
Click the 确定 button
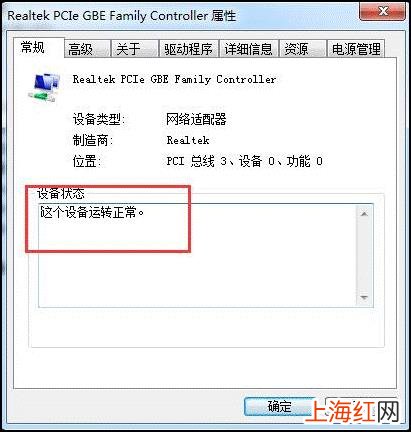coord(279,407)
